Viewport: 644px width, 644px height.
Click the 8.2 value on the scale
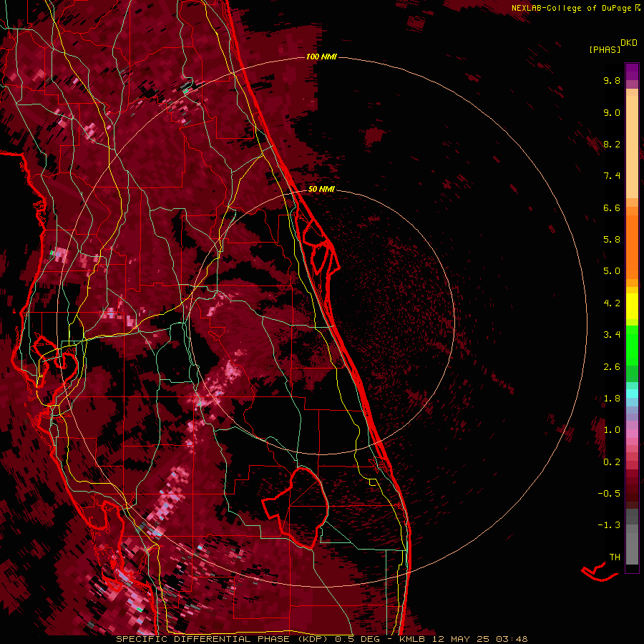(612, 144)
